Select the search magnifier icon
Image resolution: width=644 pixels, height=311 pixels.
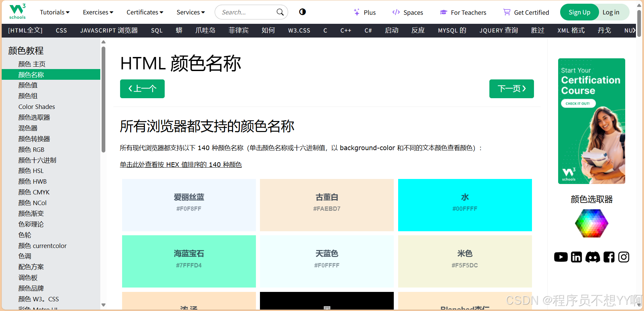(280, 12)
